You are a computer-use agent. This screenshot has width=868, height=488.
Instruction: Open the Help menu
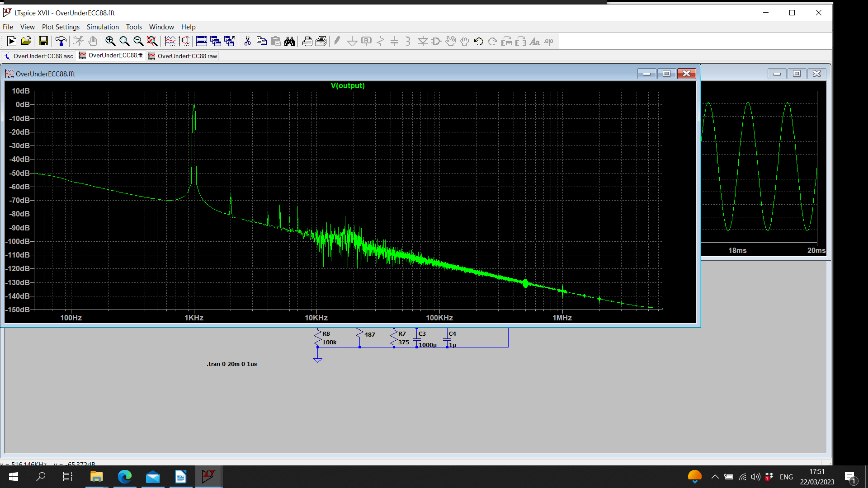(x=188, y=27)
